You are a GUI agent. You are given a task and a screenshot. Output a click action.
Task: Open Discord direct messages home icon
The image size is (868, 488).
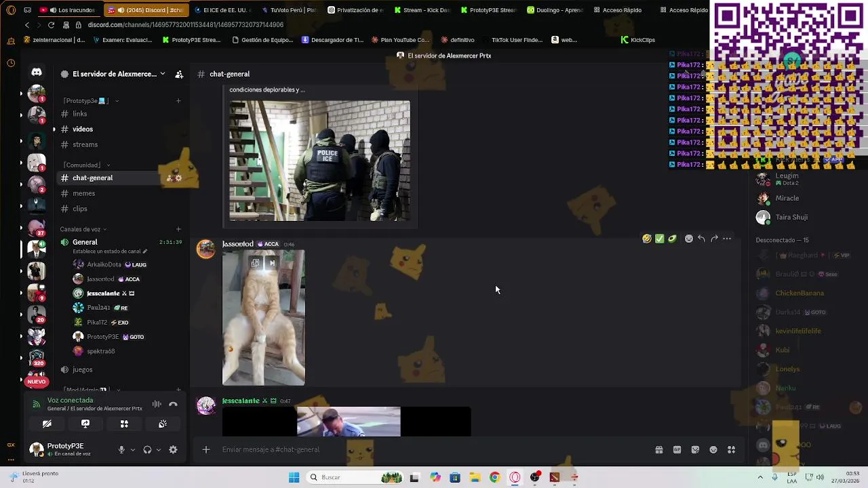point(37,72)
